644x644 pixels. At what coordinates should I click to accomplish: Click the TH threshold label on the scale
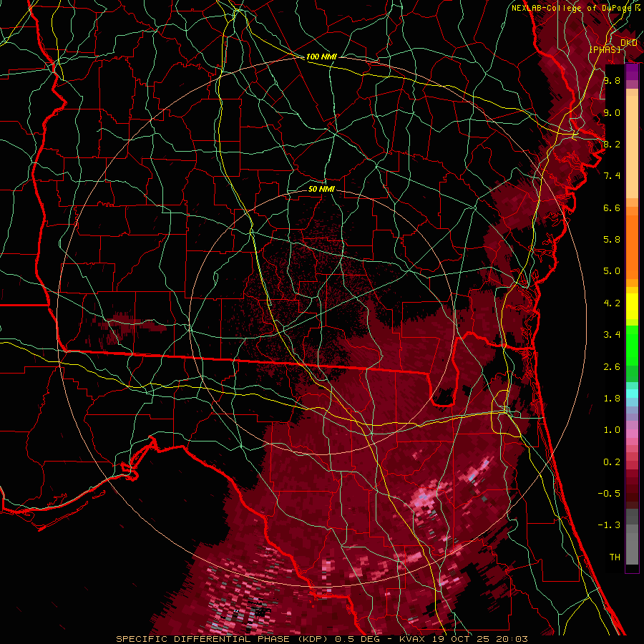(615, 557)
